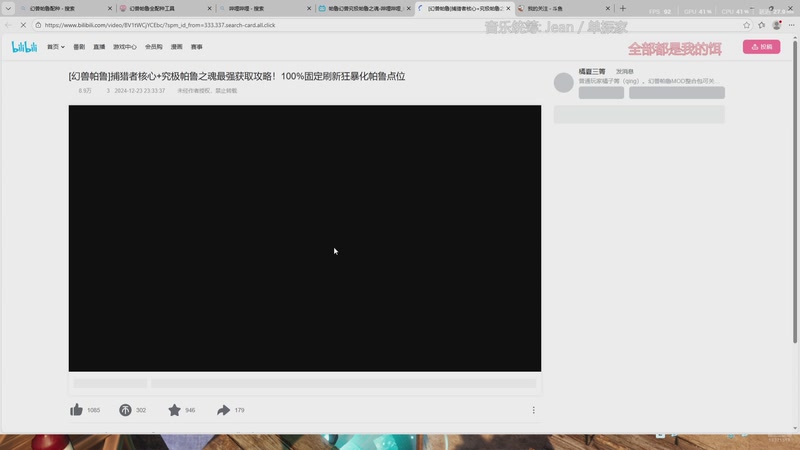
Task: Open 直播 in the bilibili navigation
Action: 99,47
